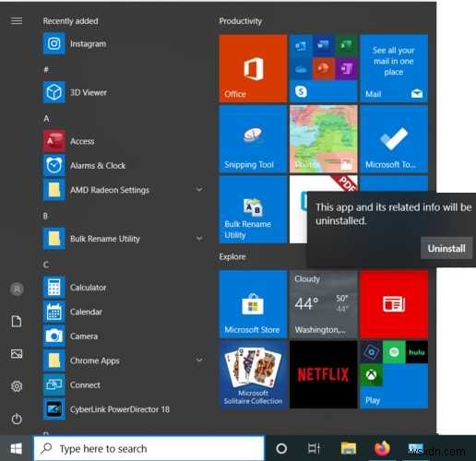This screenshot has height=461, width=476.
Task: Open Pictures from the Start sidebar
Action: pos(17,354)
